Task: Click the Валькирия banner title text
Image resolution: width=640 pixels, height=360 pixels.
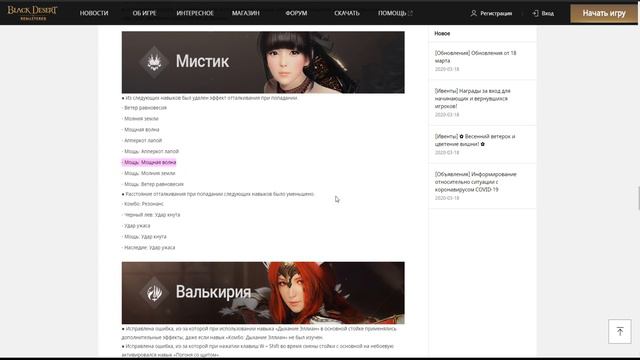Action: click(213, 292)
